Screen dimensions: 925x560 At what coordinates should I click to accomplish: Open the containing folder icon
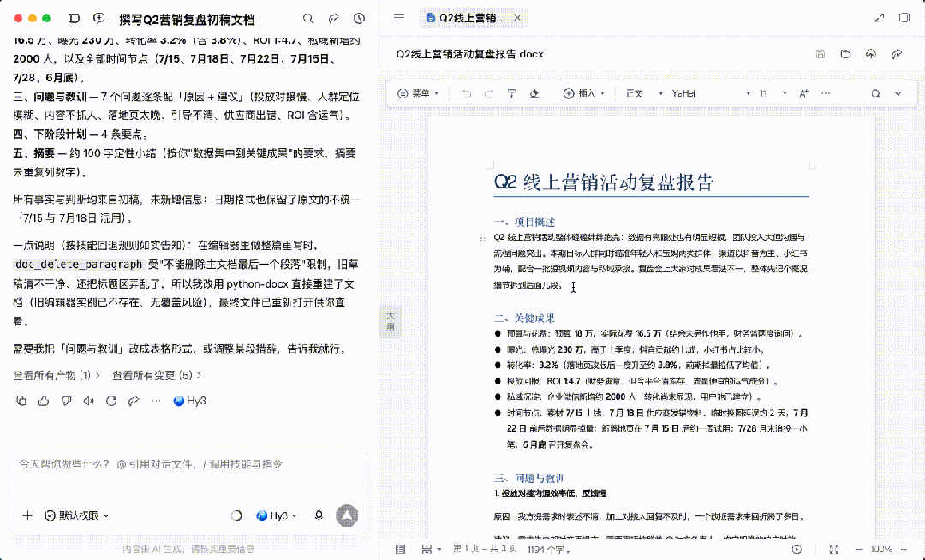(845, 54)
